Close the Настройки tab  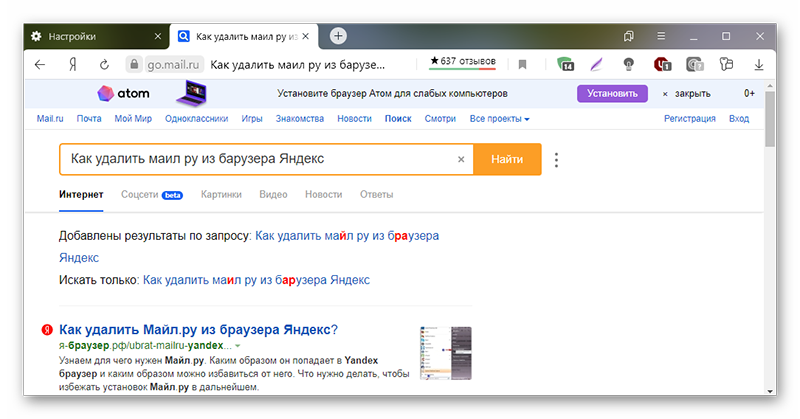click(x=158, y=36)
